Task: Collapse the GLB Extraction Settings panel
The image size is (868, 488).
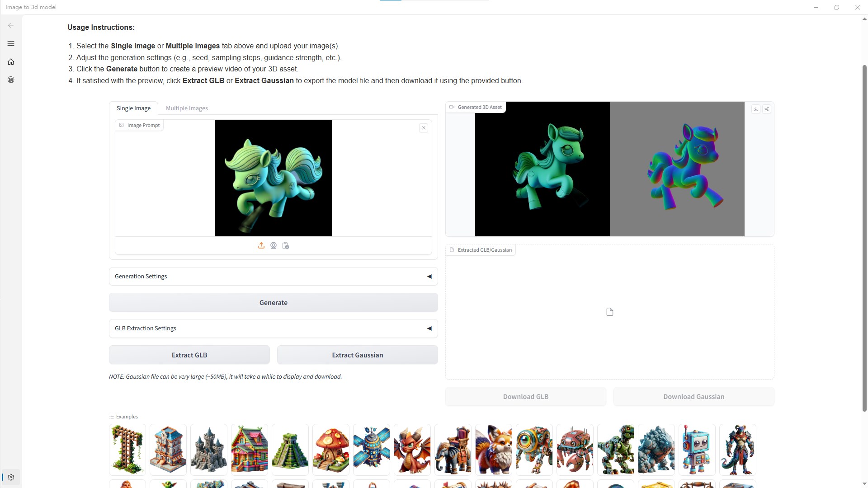Action: coord(429,328)
